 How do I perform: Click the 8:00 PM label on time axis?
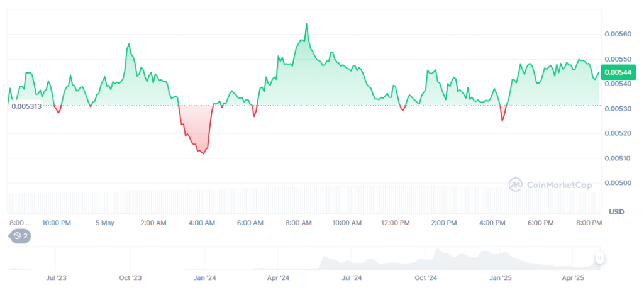point(589,223)
